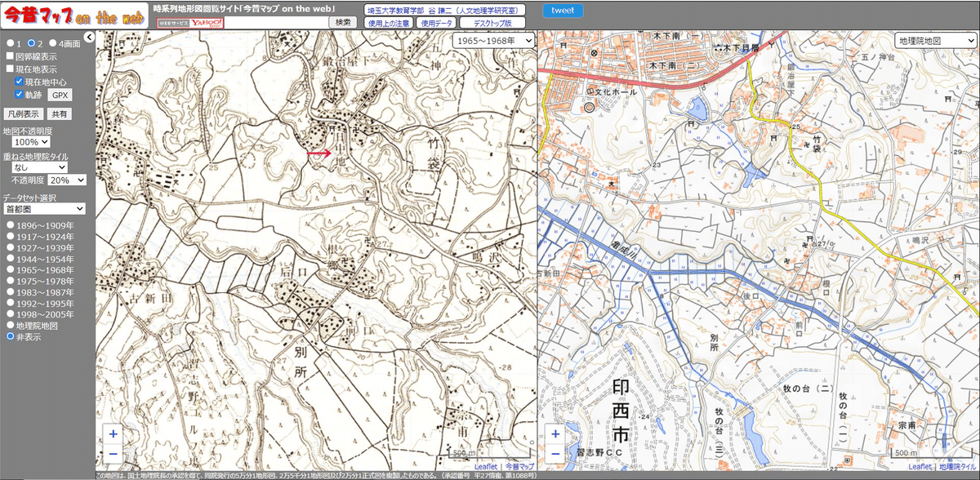Click the 検索 search button
The width and height of the screenshot is (980, 480).
click(x=343, y=23)
